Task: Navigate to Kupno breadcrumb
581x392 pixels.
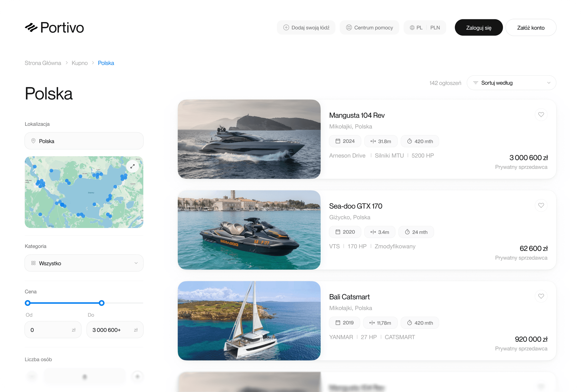Action: (x=79, y=63)
